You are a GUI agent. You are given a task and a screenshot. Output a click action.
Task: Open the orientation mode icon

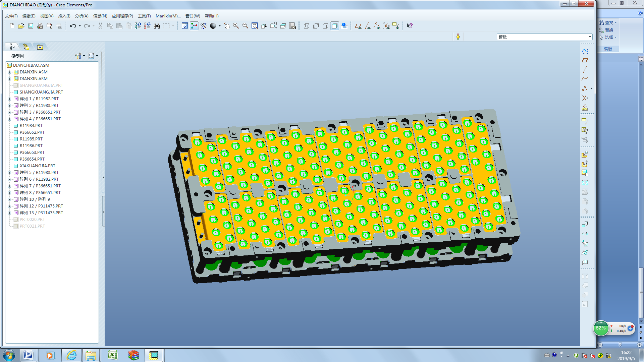204,26
